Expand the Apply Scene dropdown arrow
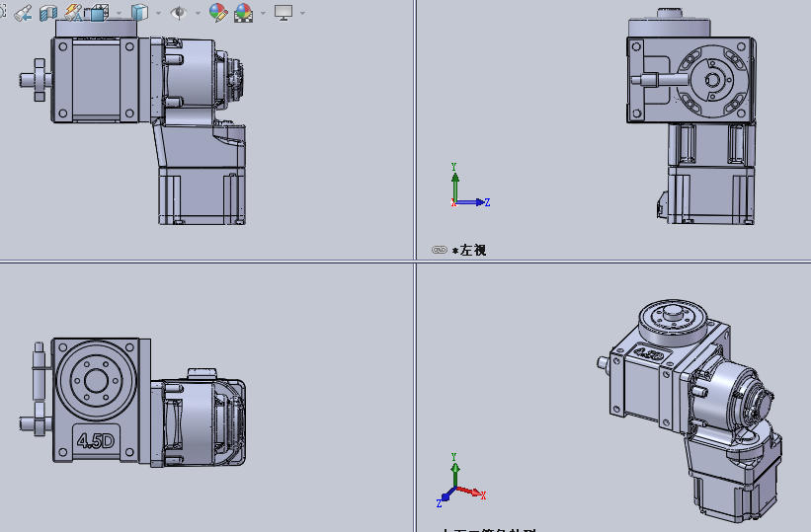The height and width of the screenshot is (532, 811). 263,13
